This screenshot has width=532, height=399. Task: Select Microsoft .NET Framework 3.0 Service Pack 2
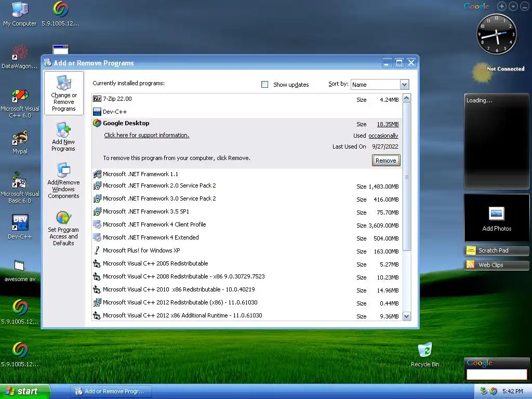pos(247,199)
